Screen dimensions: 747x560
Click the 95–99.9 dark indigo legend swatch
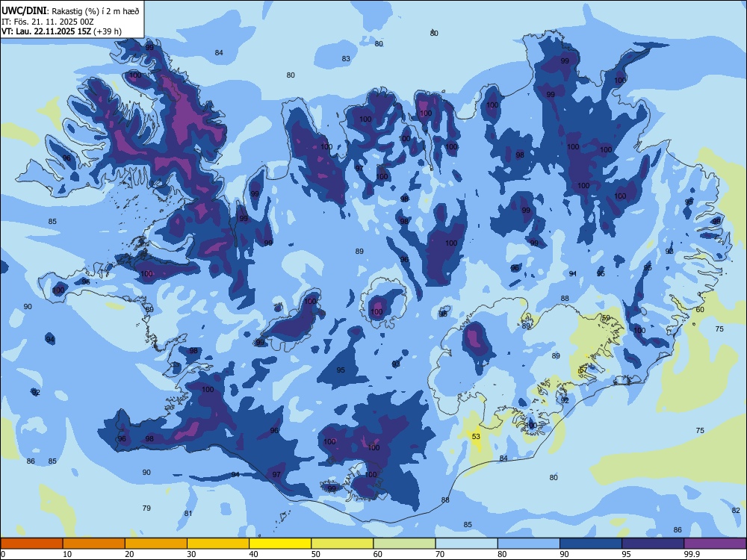click(653, 544)
